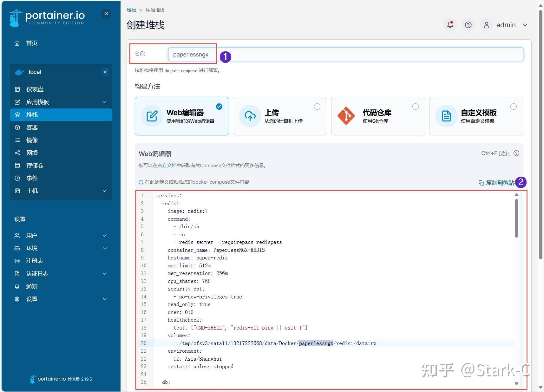Click editor line 7 redis-server command
544x392 pixels.
coord(227,242)
